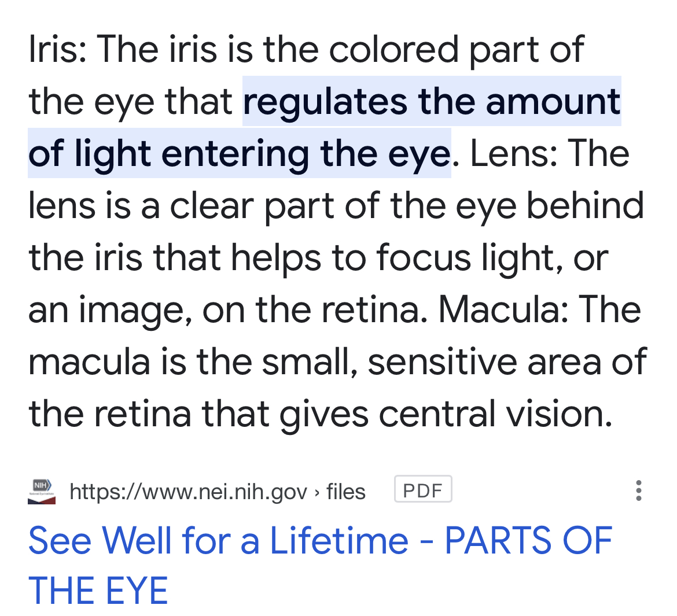677x616 pixels.
Task: Click the PDF badge label
Action: [423, 489]
